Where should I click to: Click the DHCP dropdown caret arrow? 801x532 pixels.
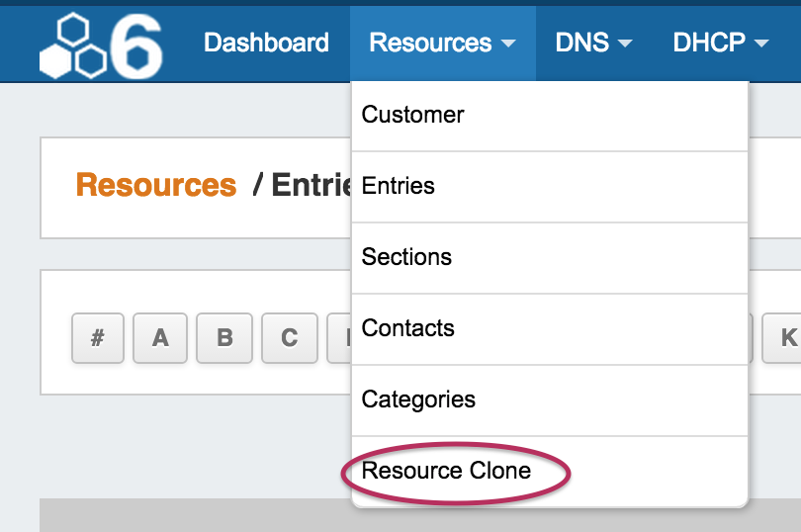(x=760, y=44)
